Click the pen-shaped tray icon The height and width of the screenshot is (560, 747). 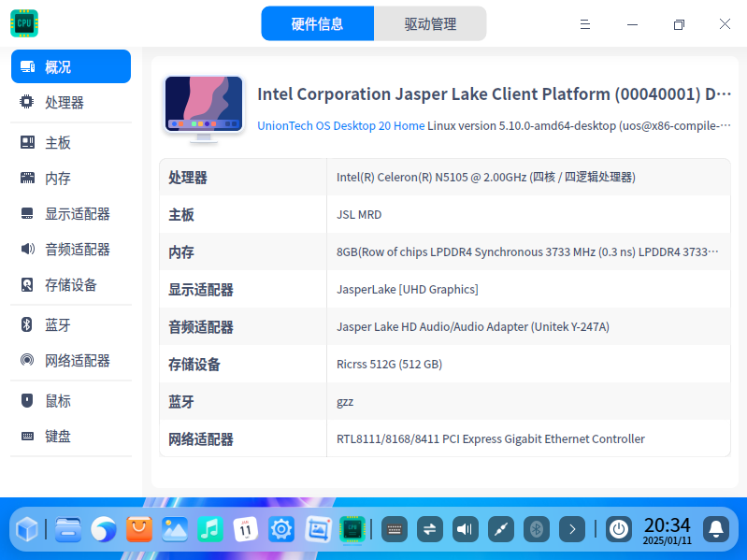[x=501, y=529]
